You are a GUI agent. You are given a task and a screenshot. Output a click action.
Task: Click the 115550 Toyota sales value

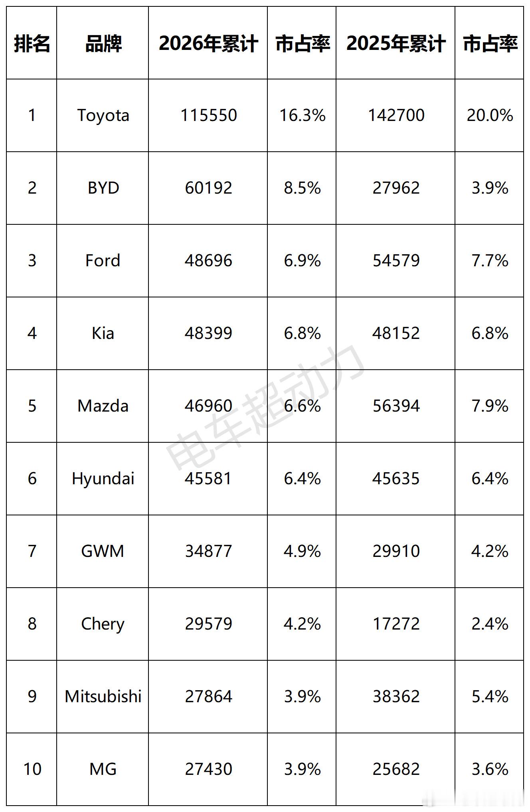[x=208, y=115]
